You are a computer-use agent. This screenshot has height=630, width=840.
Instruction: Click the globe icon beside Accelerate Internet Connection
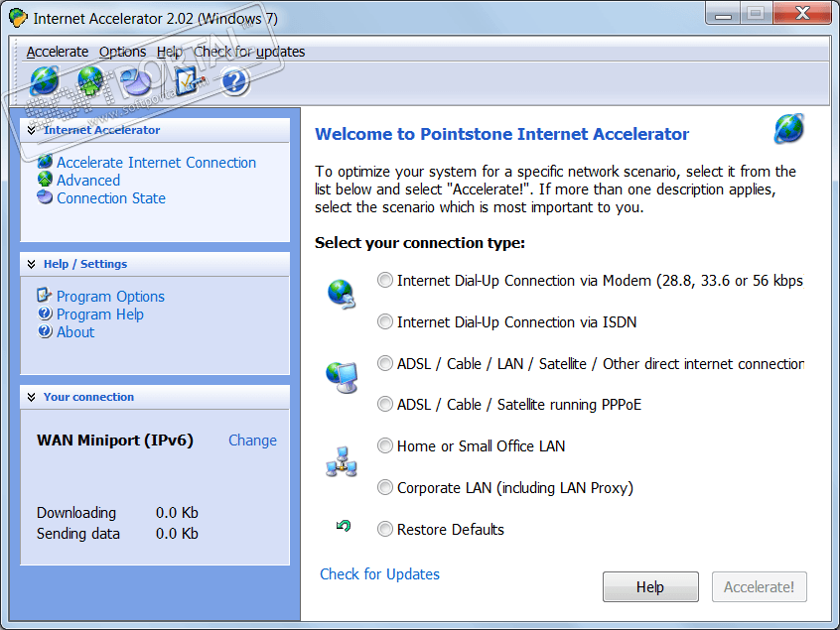(45, 161)
